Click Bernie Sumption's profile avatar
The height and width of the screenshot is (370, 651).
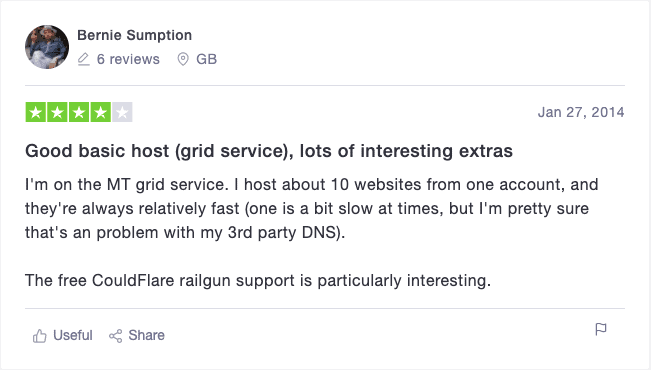(47, 47)
